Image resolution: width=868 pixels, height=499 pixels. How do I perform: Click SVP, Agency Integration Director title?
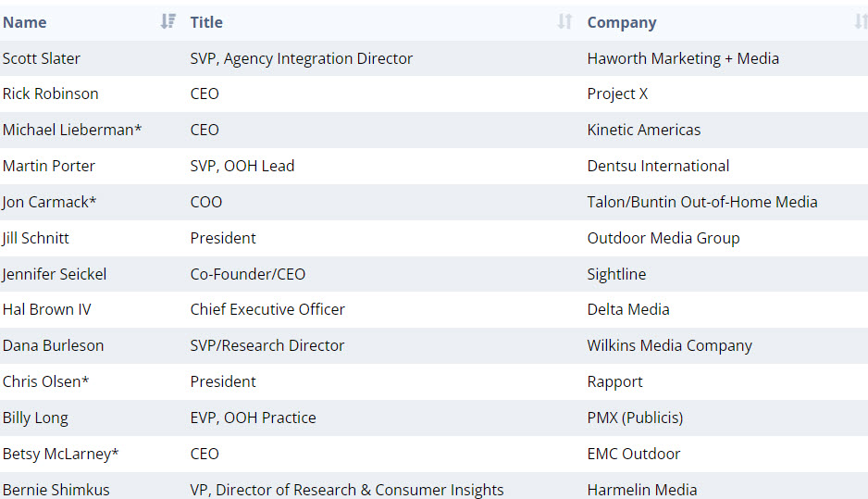click(302, 58)
